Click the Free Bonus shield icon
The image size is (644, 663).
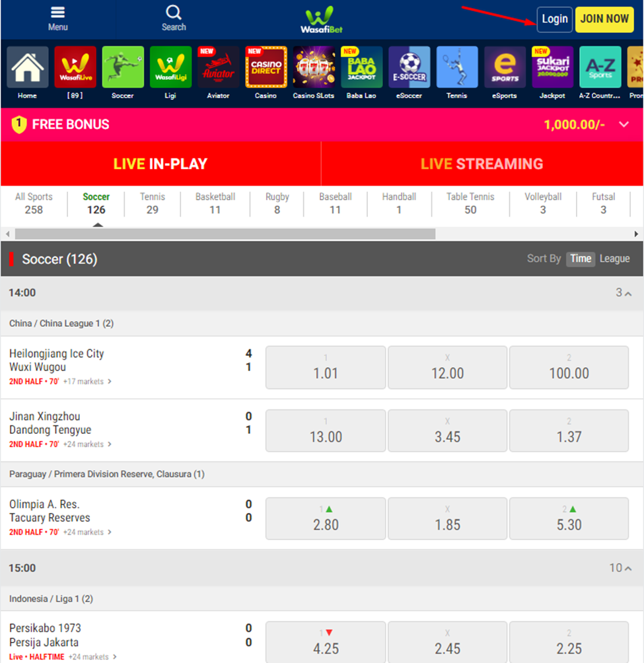click(x=18, y=125)
